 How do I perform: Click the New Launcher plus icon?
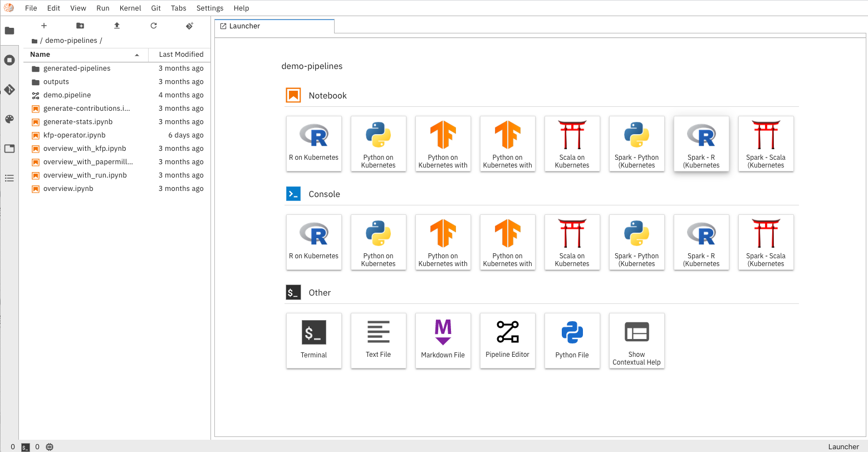[x=44, y=26]
